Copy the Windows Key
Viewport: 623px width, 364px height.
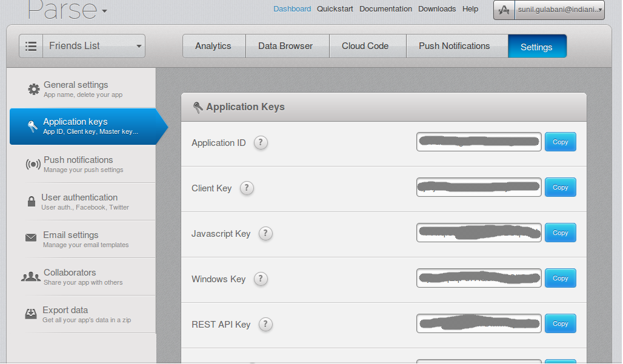coord(560,278)
